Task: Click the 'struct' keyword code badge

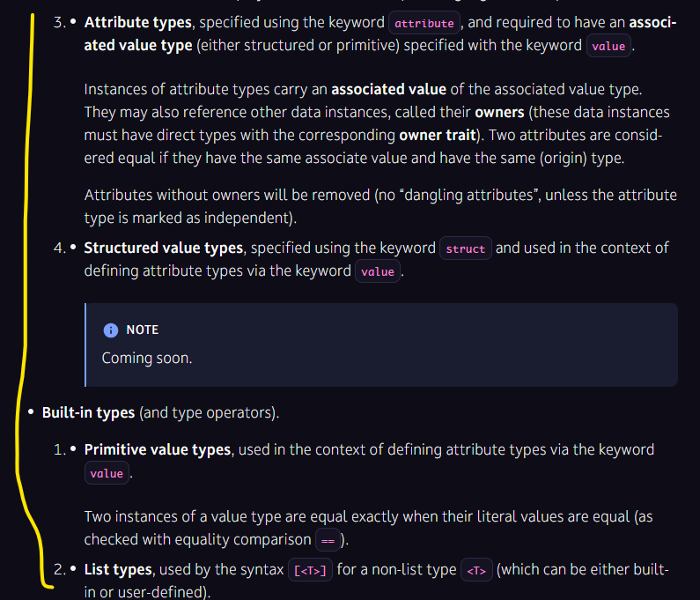Action: (466, 248)
